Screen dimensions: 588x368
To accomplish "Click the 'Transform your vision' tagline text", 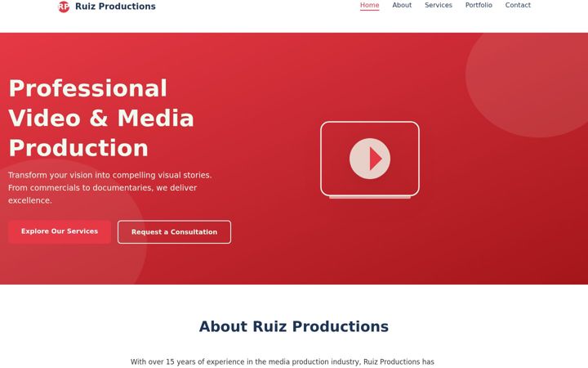I will point(110,188).
